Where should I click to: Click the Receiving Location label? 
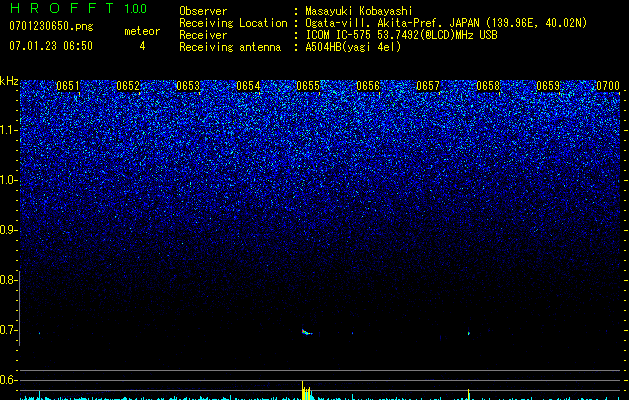tap(233, 23)
